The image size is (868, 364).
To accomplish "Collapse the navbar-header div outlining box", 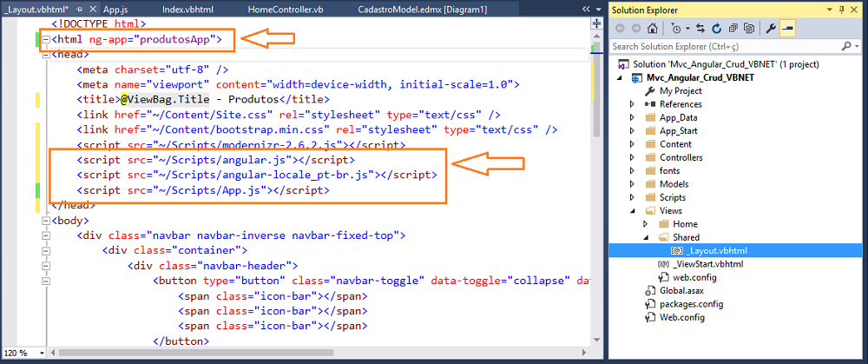I will (46, 265).
